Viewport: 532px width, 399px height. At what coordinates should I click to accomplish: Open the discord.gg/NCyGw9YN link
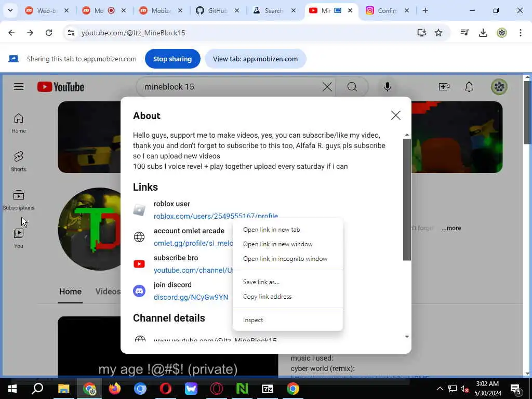191,297
